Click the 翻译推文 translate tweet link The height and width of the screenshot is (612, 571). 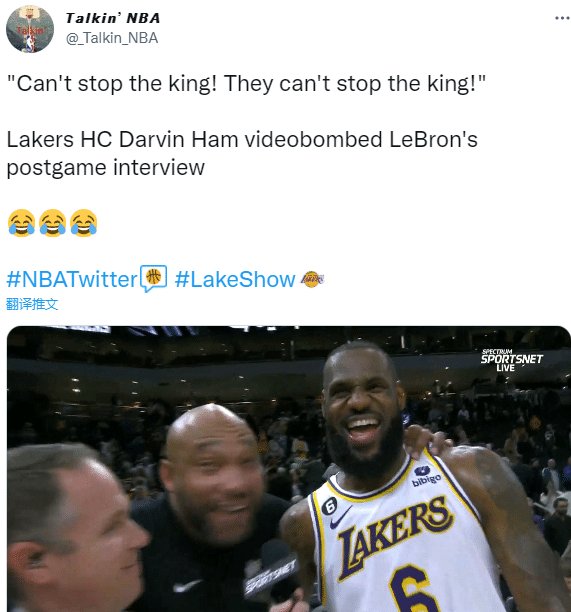pyautogui.click(x=32, y=304)
